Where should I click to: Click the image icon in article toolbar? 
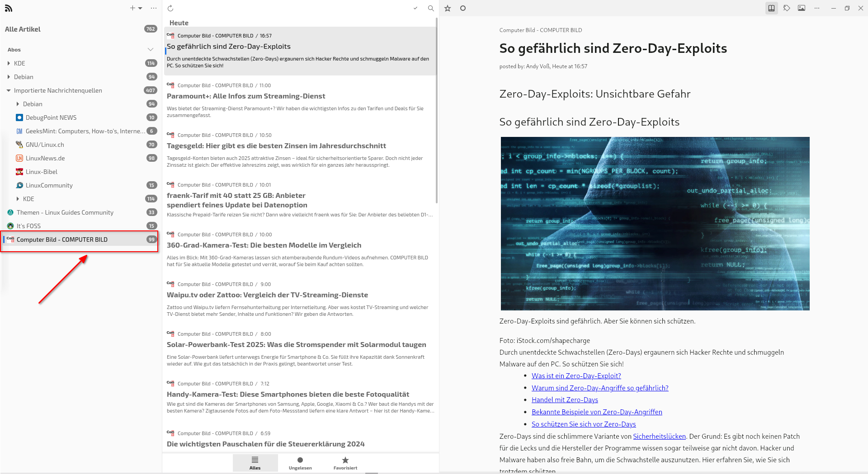click(x=802, y=8)
